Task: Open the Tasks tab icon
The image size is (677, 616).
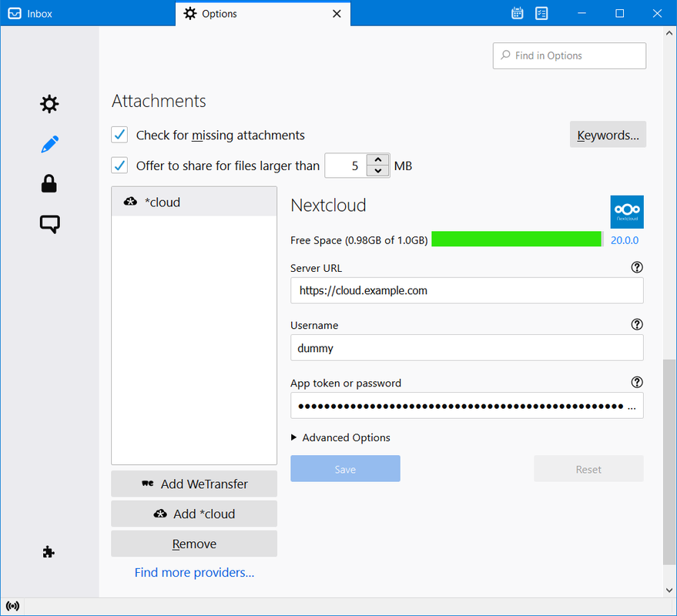Action: tap(541, 13)
